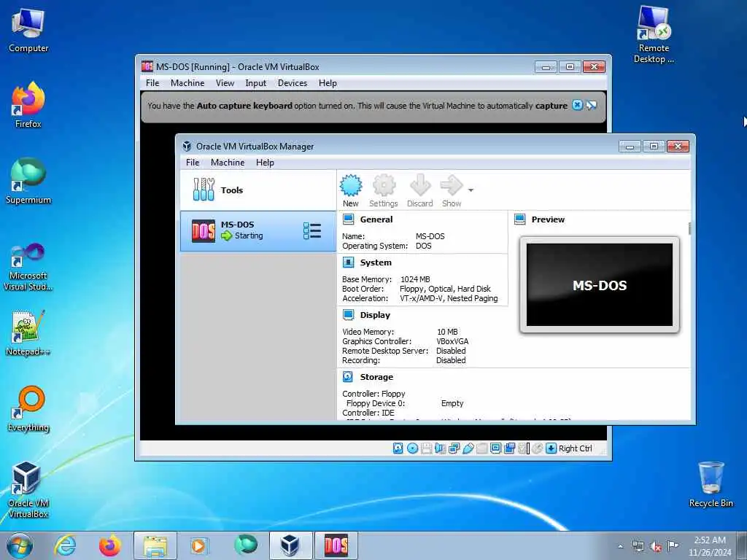This screenshot has height=560, width=747.
Task: Click recording icon in VM status bar
Action: (x=509, y=448)
